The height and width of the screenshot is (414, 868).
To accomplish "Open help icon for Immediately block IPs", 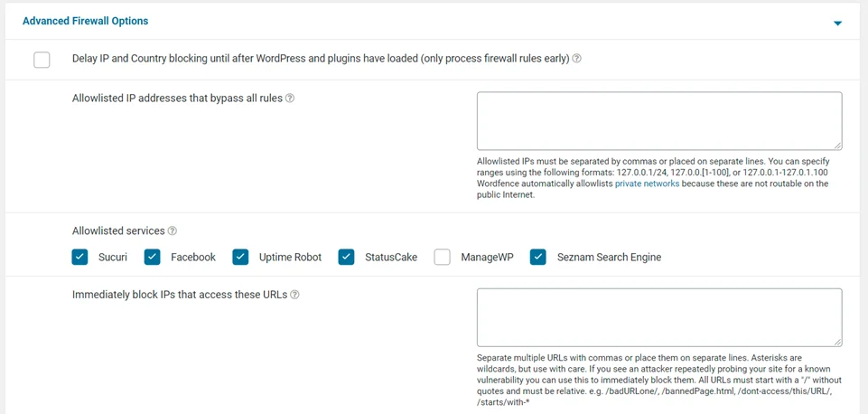I will [295, 295].
